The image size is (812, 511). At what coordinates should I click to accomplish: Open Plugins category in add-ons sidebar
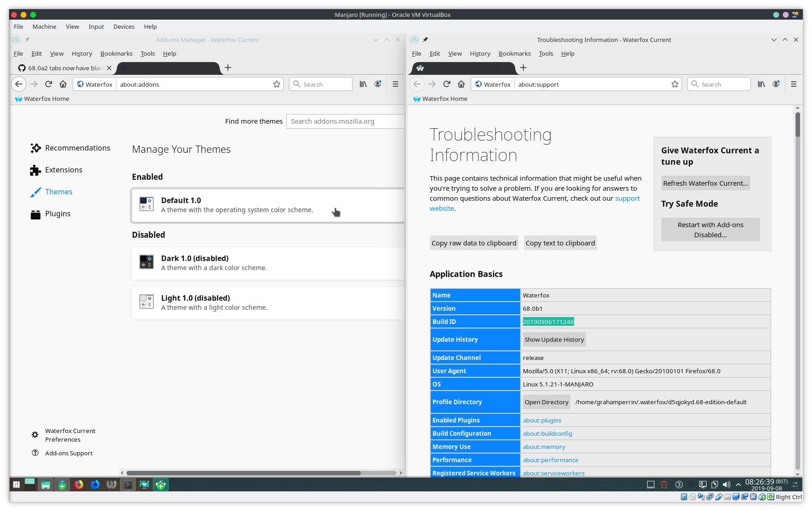click(x=51, y=214)
